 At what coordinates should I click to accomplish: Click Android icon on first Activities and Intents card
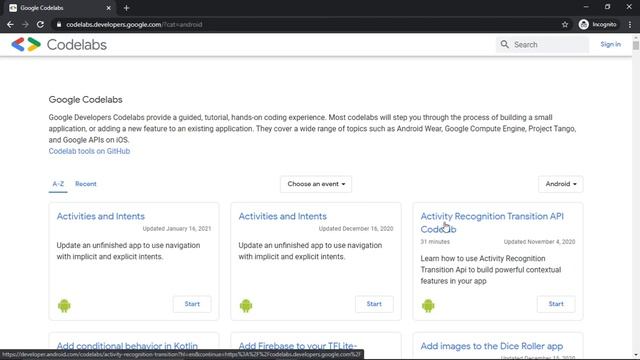64,305
